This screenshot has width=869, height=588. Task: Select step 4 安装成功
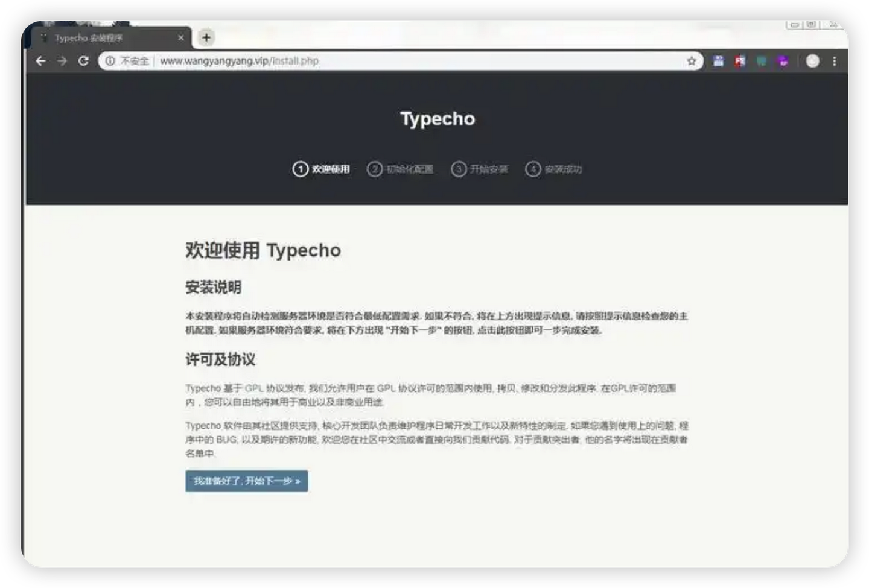553,169
